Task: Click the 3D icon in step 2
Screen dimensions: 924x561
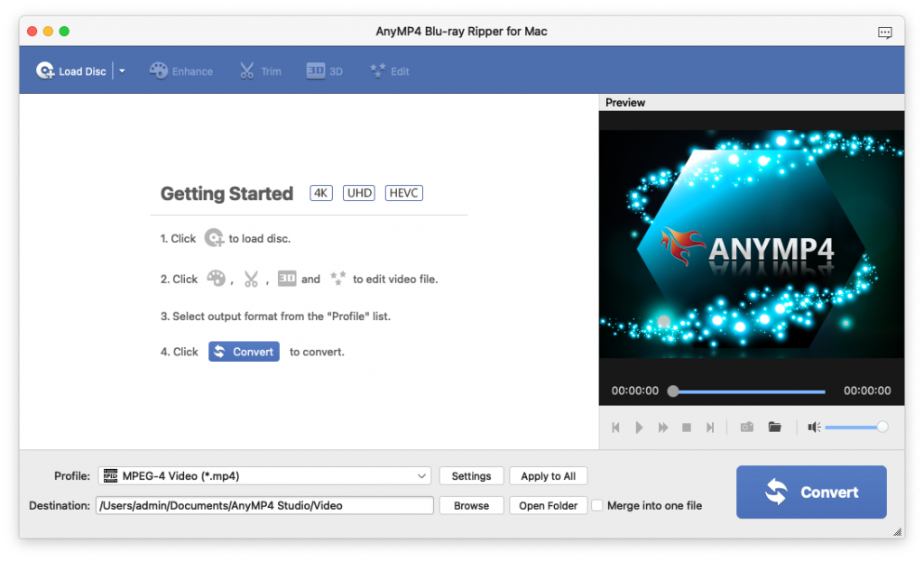Action: 287,278
